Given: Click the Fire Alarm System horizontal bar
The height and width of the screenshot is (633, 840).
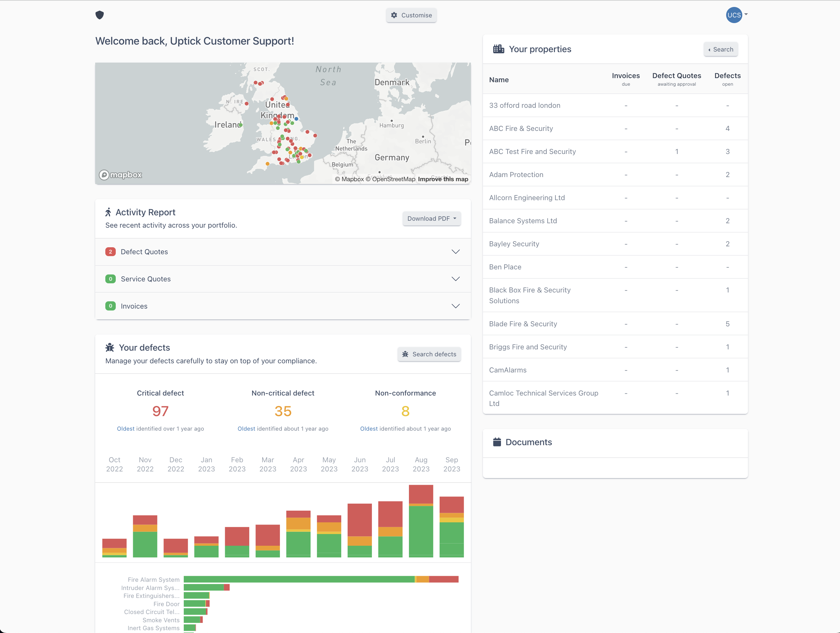Looking at the screenshot, I should pos(321,579).
